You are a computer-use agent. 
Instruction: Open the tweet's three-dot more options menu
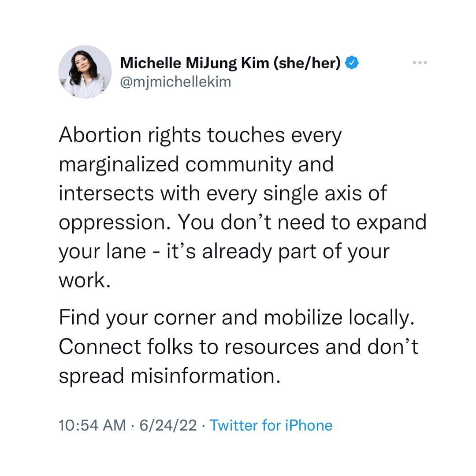coord(420,63)
